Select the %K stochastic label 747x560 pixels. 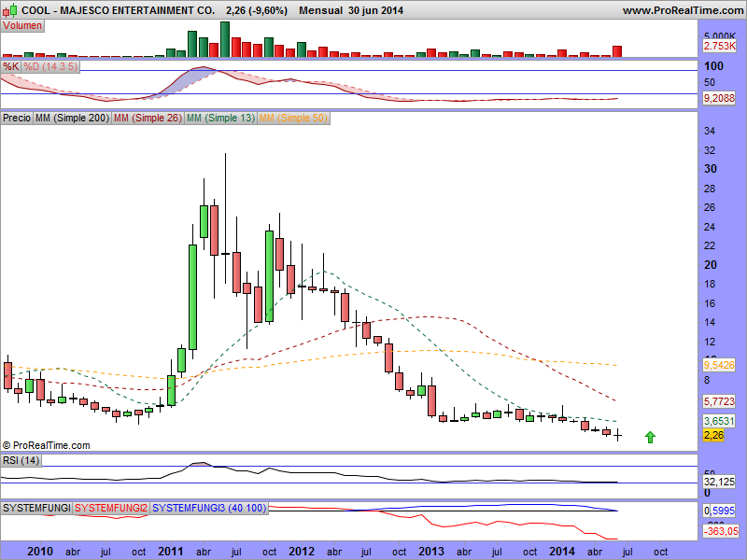(10, 66)
